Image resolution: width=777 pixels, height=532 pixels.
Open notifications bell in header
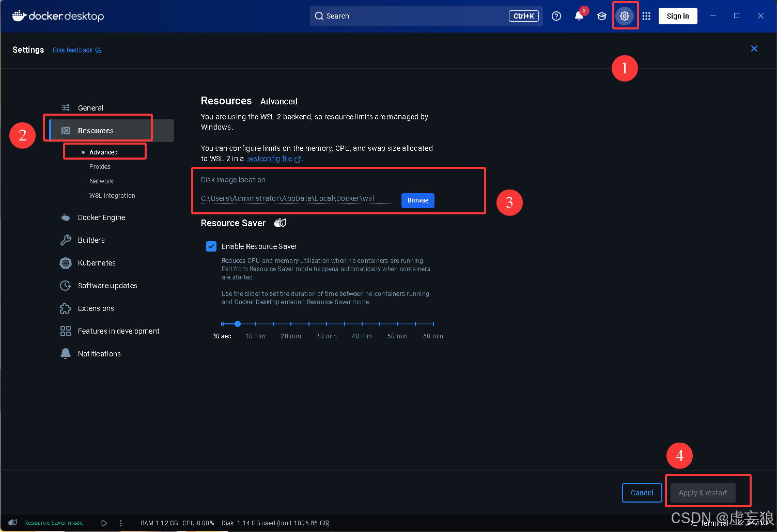coord(579,16)
